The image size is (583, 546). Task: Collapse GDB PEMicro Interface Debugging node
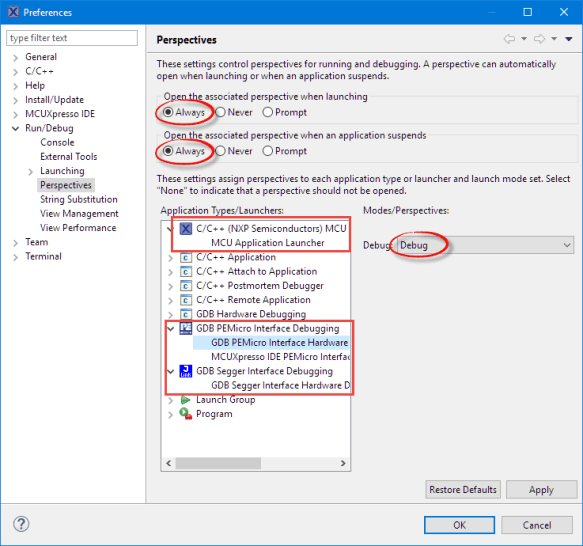point(171,329)
